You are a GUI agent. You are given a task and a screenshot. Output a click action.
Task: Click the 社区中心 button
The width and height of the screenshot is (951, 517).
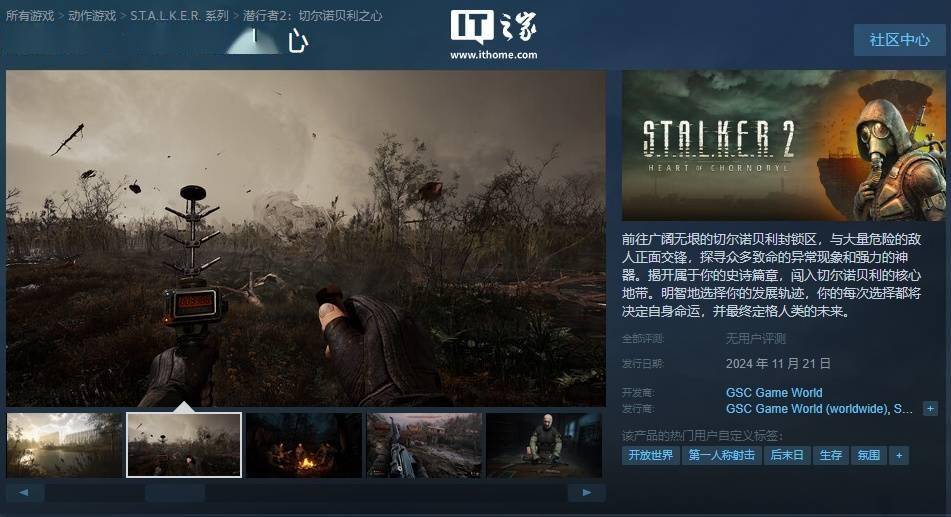(x=899, y=40)
